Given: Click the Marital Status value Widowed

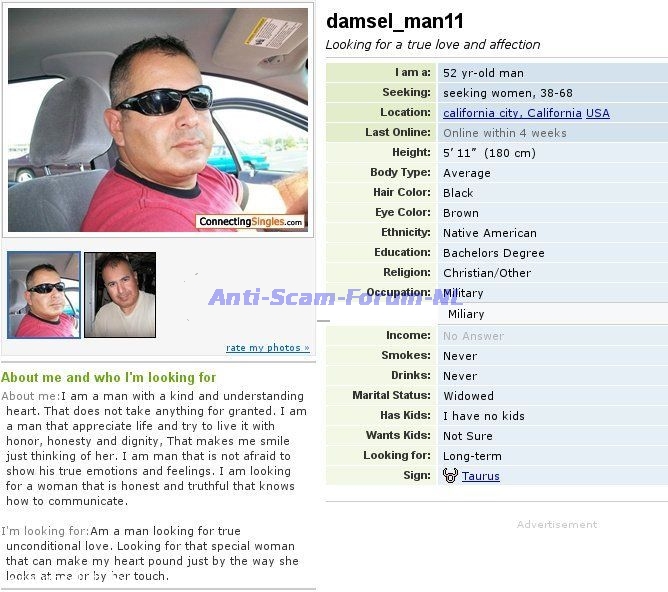Looking at the screenshot, I should click(x=468, y=396).
